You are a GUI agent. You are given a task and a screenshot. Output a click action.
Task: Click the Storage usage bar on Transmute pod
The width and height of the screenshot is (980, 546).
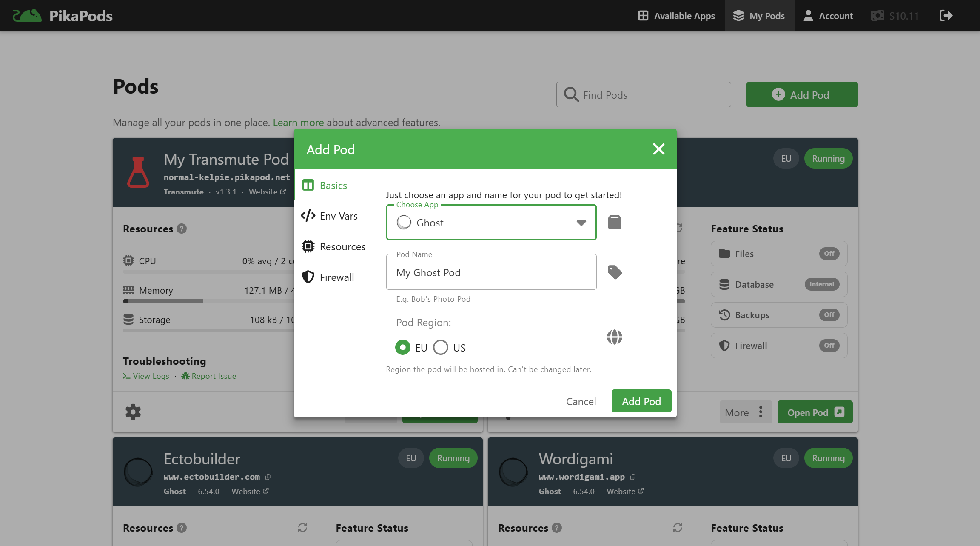coord(208,330)
